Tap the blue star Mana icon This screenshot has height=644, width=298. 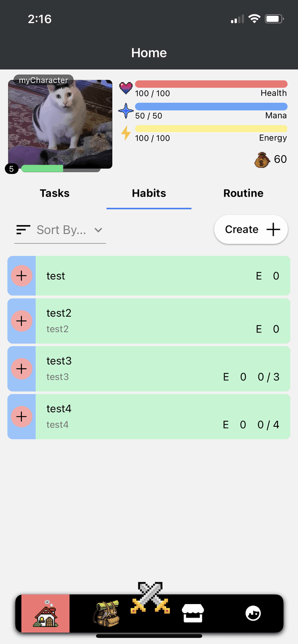pyautogui.click(x=126, y=111)
